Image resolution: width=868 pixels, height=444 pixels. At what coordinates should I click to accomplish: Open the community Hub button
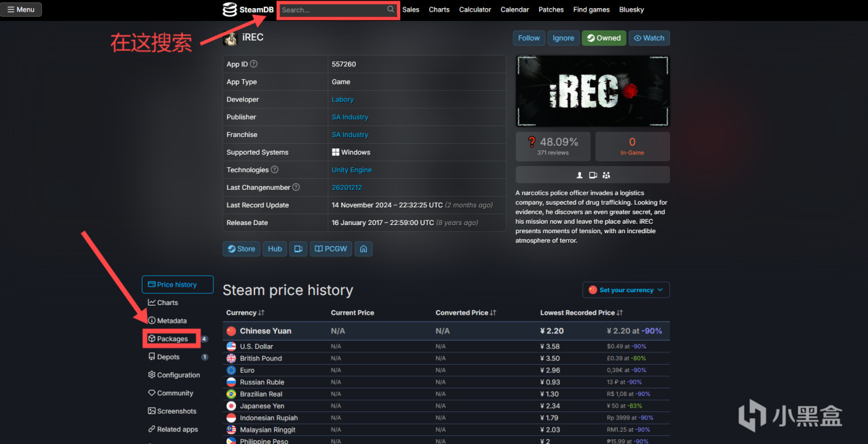[275, 249]
